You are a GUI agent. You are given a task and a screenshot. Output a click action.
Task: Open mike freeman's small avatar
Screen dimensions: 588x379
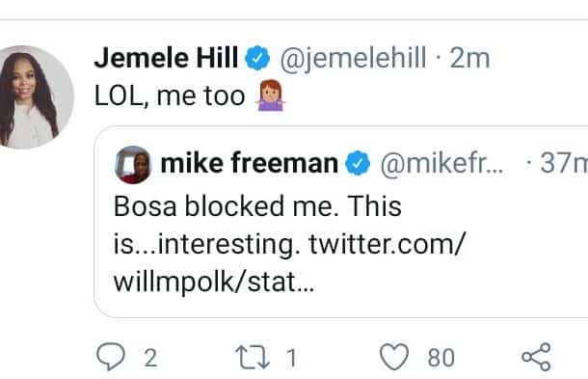(x=133, y=164)
